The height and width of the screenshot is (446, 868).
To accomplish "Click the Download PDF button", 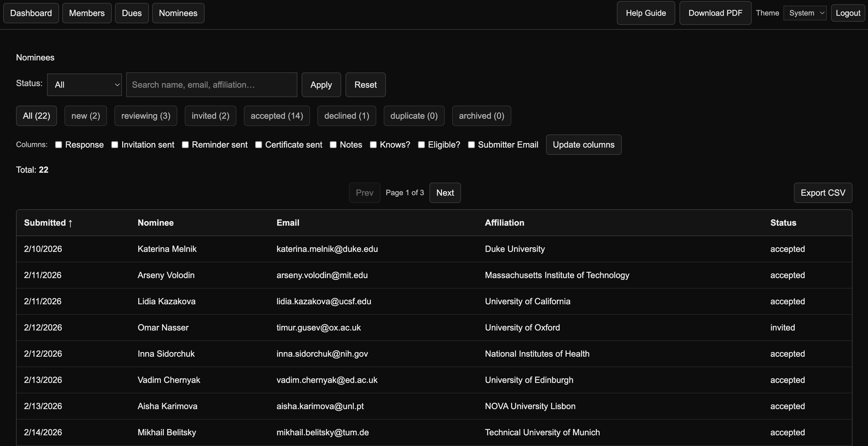I will [x=715, y=13].
